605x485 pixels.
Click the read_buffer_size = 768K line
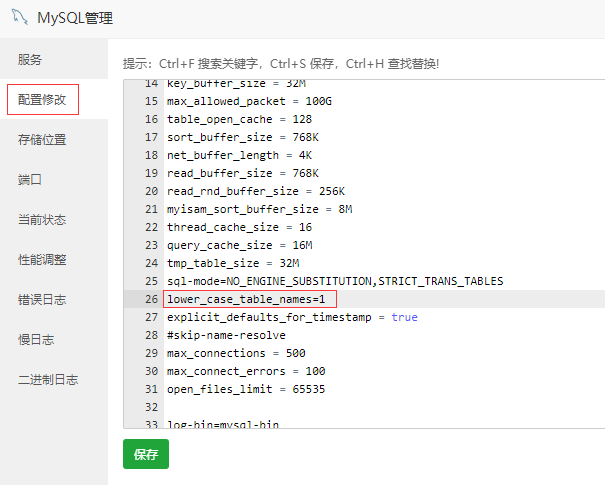coord(243,173)
